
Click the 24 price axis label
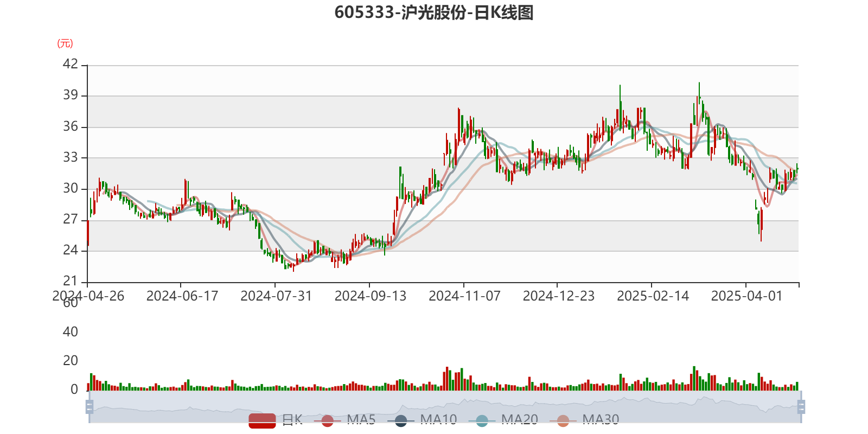click(71, 250)
